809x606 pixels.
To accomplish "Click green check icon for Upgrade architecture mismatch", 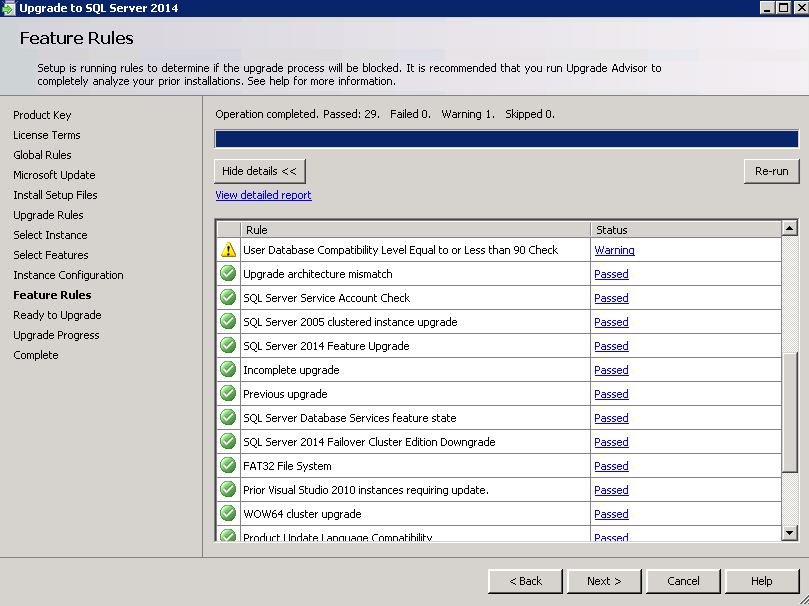I will [x=228, y=273].
